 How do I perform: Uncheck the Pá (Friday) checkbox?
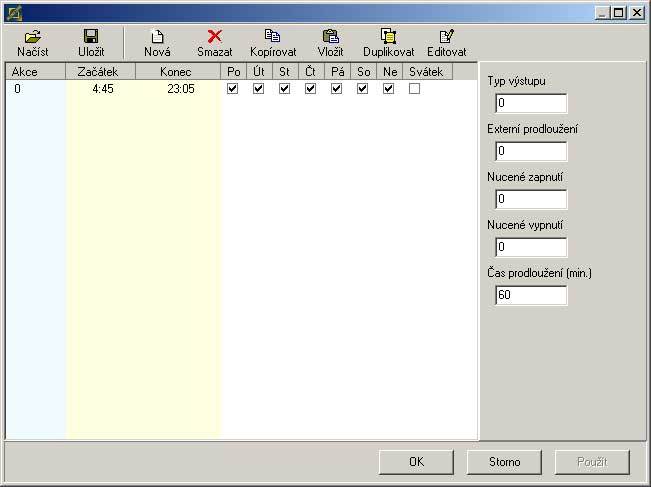click(336, 88)
